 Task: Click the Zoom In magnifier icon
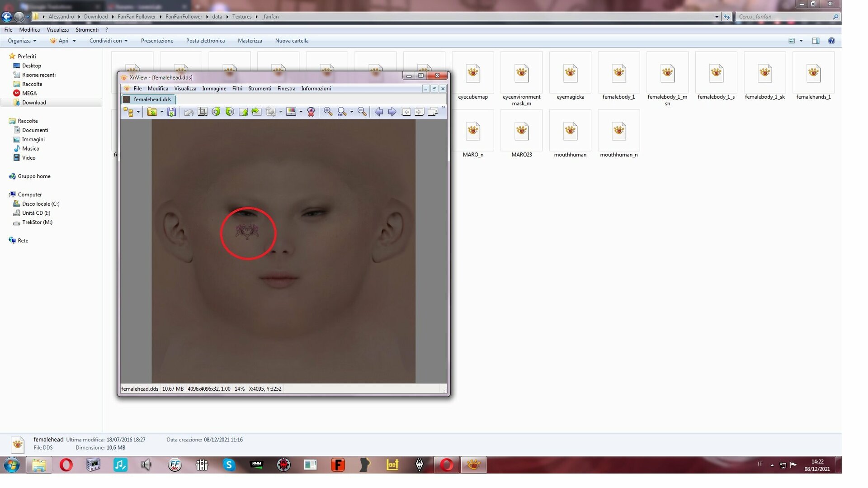328,112
